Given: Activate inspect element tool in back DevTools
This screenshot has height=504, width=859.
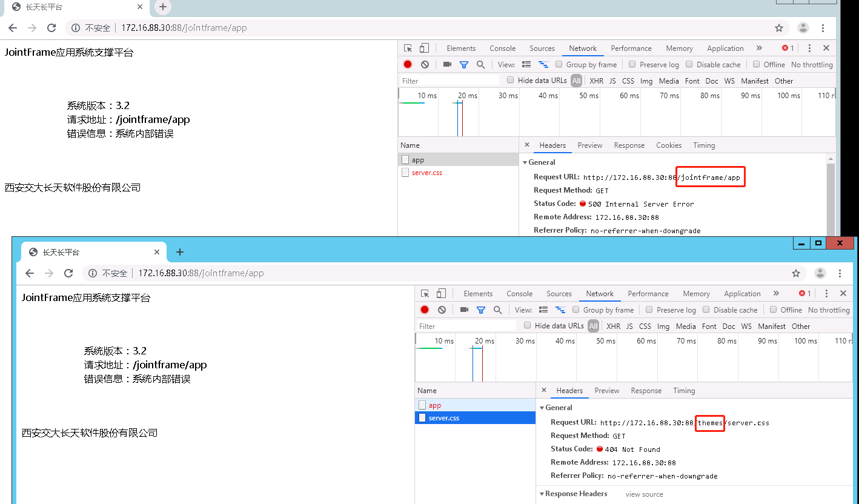Looking at the screenshot, I should pos(408,48).
